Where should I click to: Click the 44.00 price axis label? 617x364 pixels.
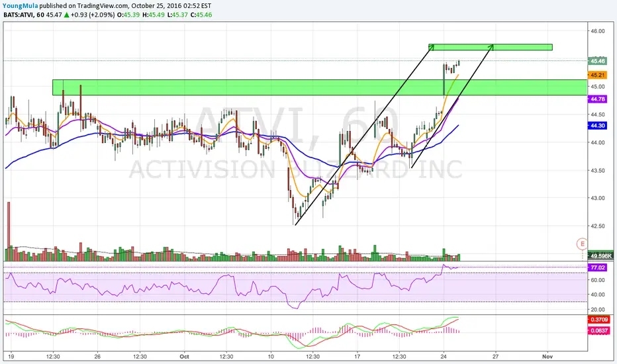point(598,142)
